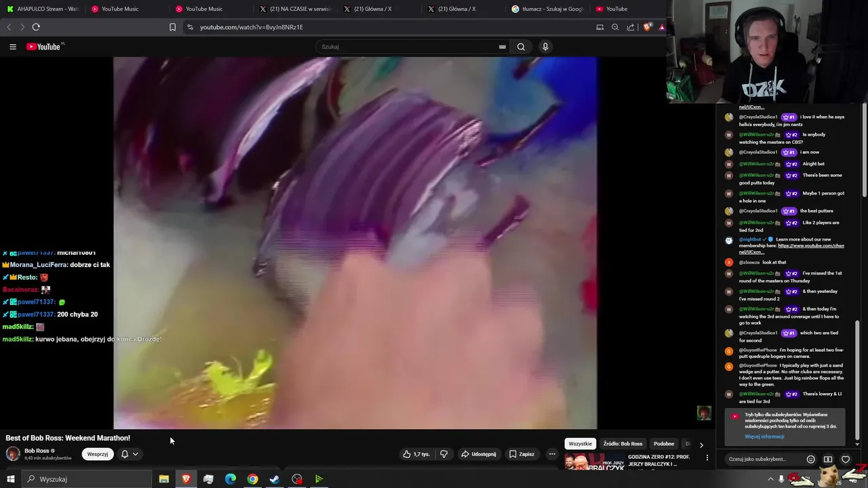Go back with the browser back arrow
Viewport: 868px width, 488px height.
click(9, 27)
